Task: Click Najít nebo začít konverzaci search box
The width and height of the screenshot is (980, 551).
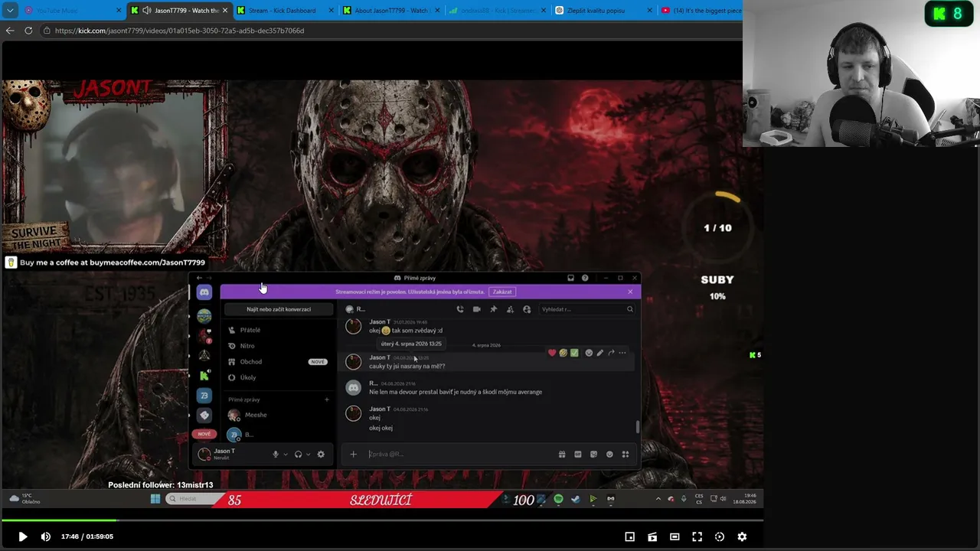Action: [x=279, y=309]
